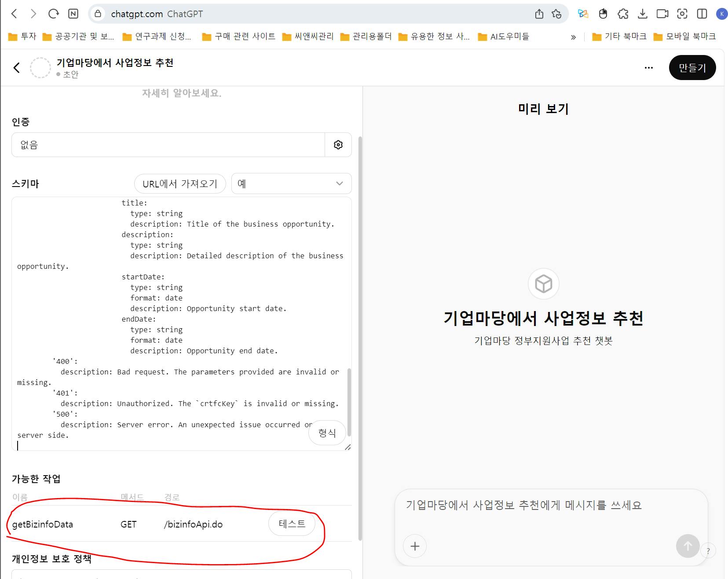Click the cube GPT icon in preview

[544, 284]
